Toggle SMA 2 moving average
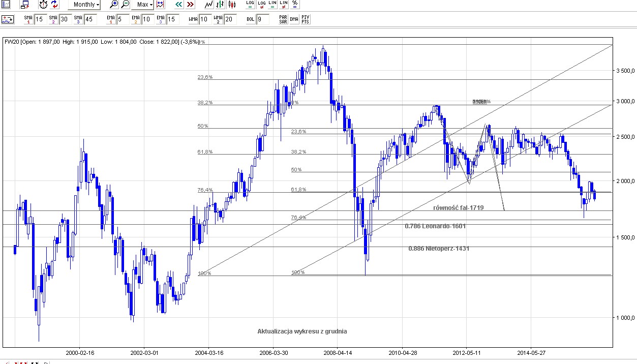Viewport: 637px width, 364px height. click(53, 19)
